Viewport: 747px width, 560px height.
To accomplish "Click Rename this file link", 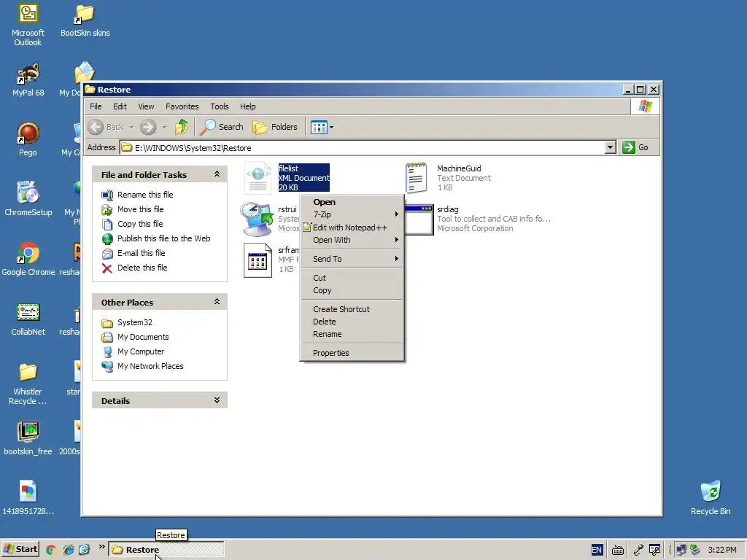I will pyautogui.click(x=145, y=195).
